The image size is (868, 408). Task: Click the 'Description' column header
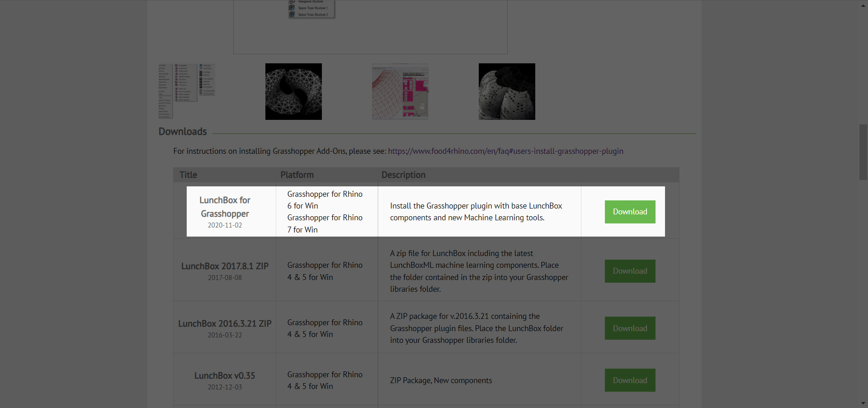(x=403, y=175)
